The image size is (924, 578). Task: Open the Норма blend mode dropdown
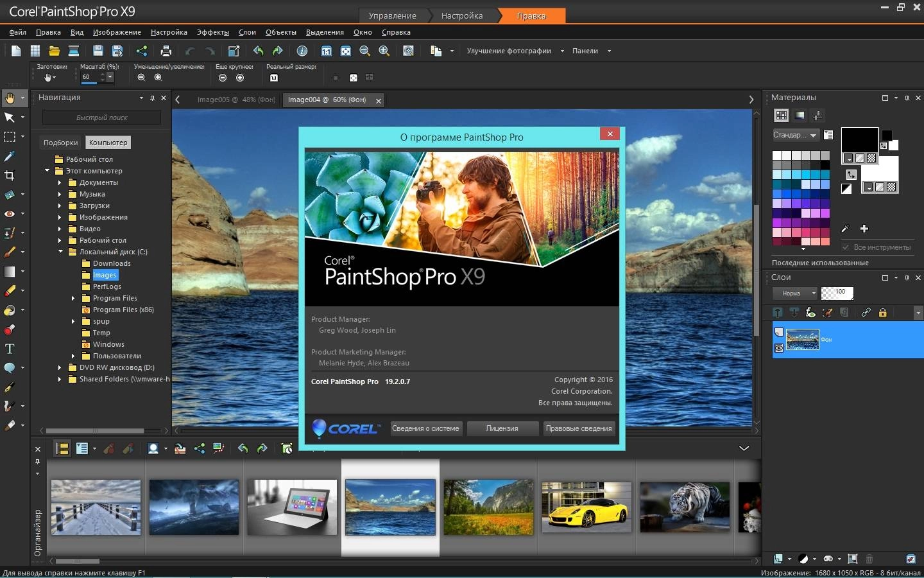coord(795,293)
